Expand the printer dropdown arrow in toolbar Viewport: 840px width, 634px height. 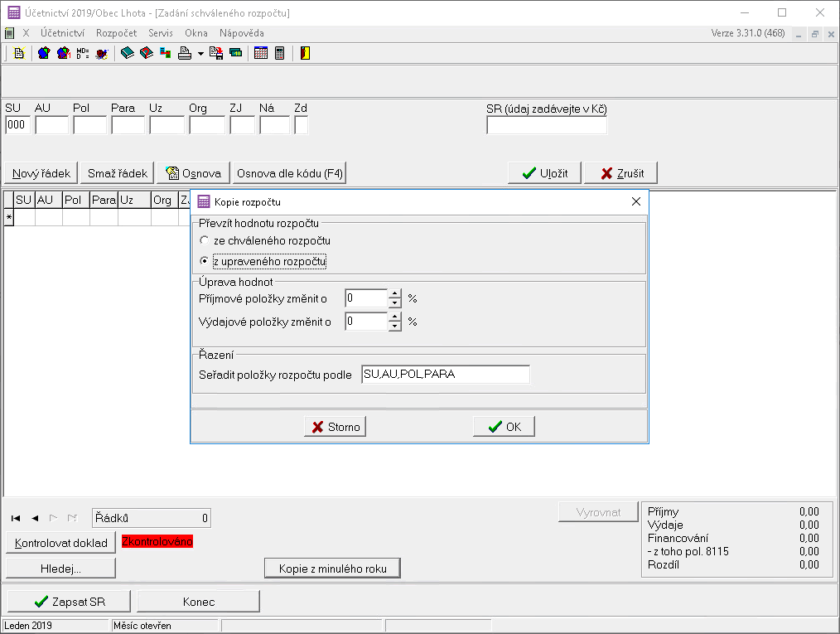pos(200,54)
